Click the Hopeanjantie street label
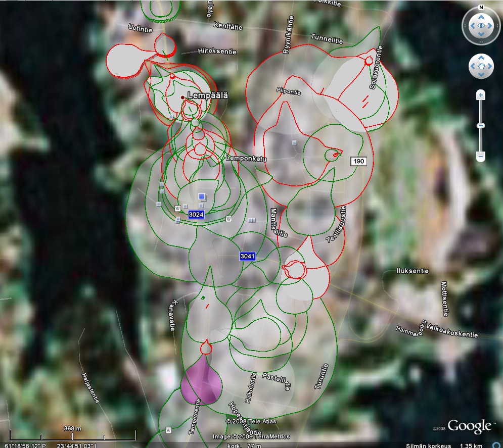 tap(245, 418)
